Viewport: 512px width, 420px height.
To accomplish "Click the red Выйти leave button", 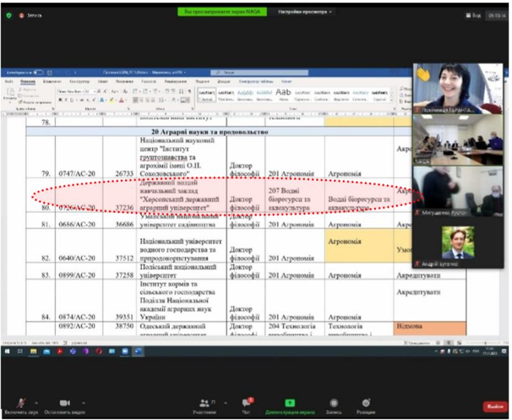I will pyautogui.click(x=495, y=406).
